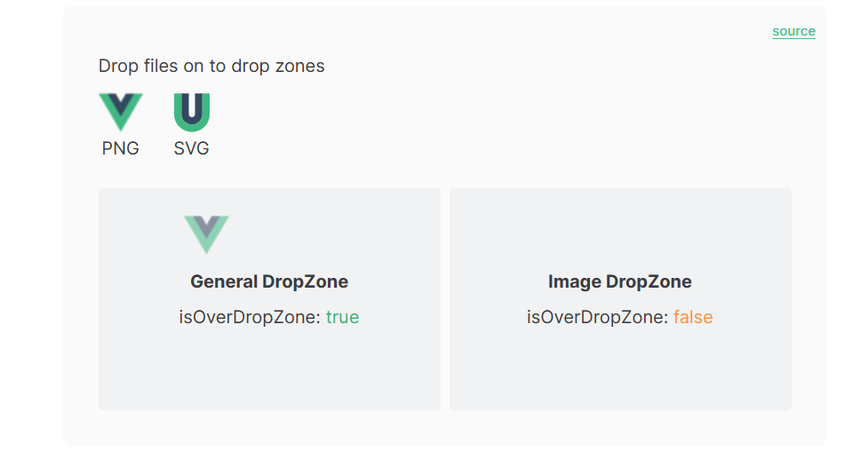Open the green "source" link
868x475 pixels.
click(x=793, y=31)
